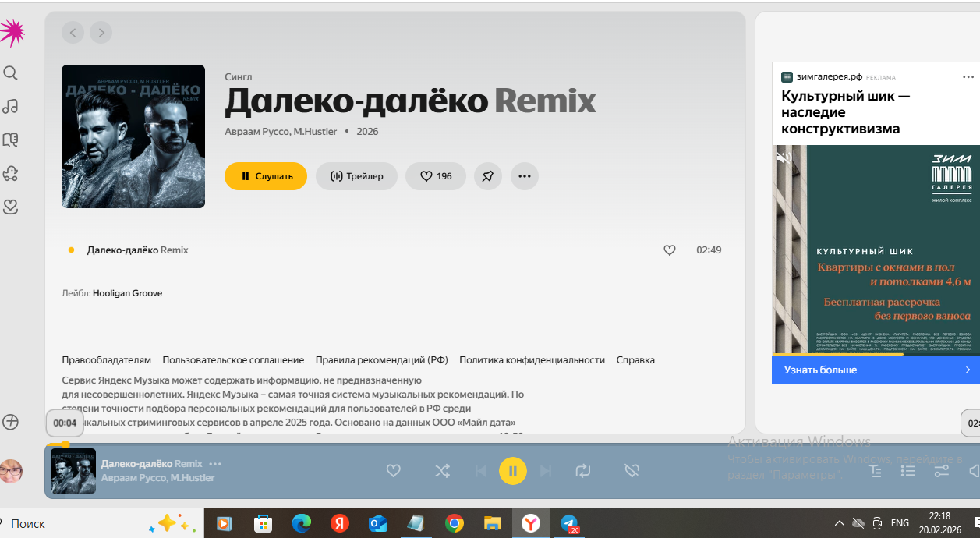
Task: Click the Трейлер button
Action: (356, 176)
